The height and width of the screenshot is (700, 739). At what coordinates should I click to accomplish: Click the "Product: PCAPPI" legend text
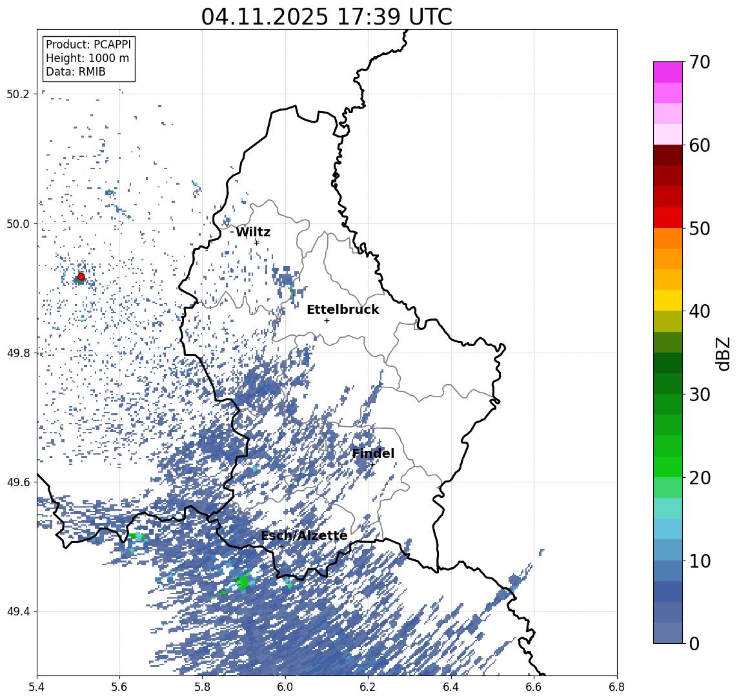88,45
